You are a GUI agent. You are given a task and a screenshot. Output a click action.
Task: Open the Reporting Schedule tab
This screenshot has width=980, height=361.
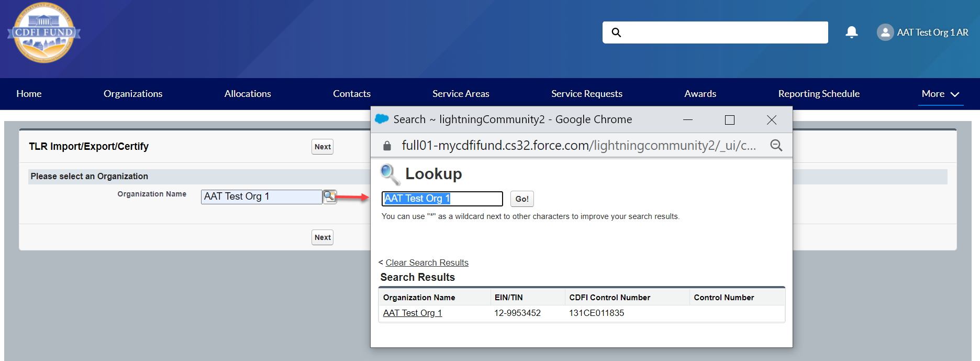click(818, 94)
